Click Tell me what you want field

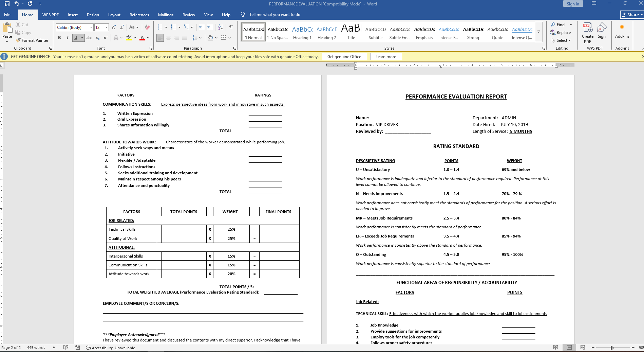(274, 15)
